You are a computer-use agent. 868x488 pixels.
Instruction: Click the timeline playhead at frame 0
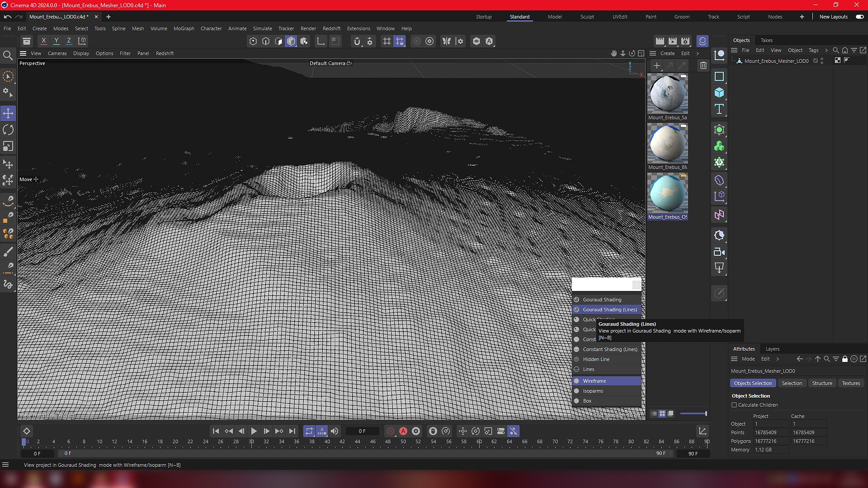[x=24, y=442]
